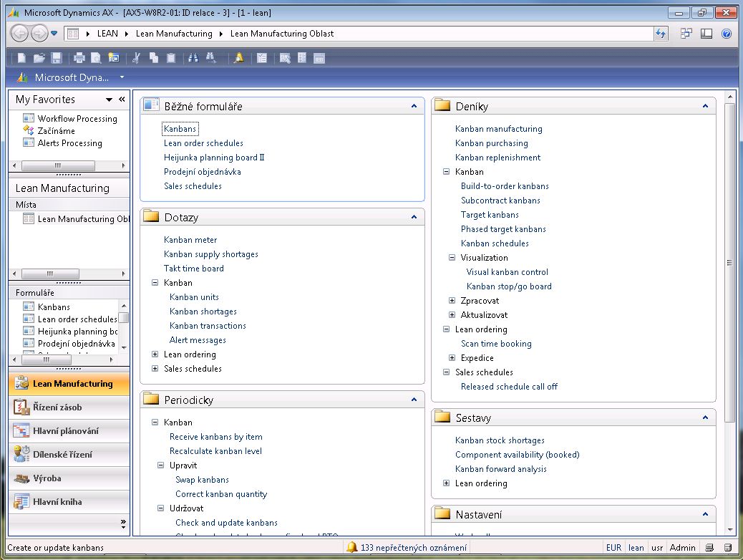The width and height of the screenshot is (743, 560).
Task: Expand Lean ordering under Sestavy
Action: 446,483
